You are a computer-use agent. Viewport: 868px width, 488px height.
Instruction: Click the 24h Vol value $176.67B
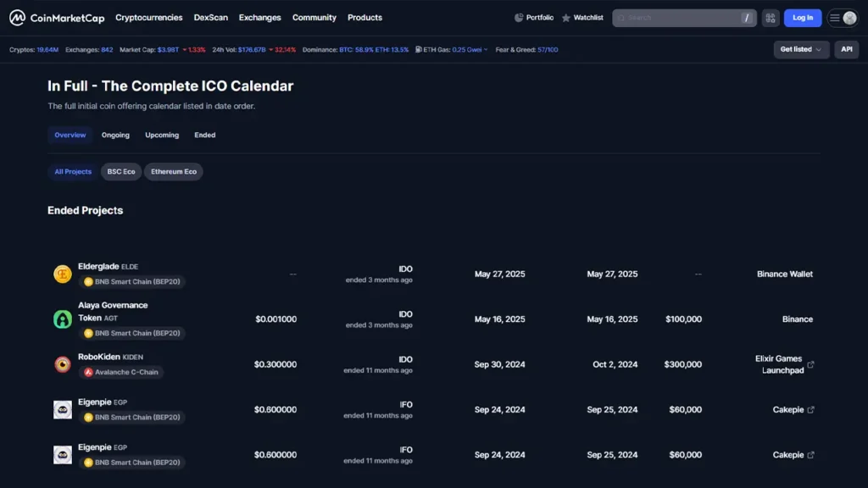(x=252, y=50)
